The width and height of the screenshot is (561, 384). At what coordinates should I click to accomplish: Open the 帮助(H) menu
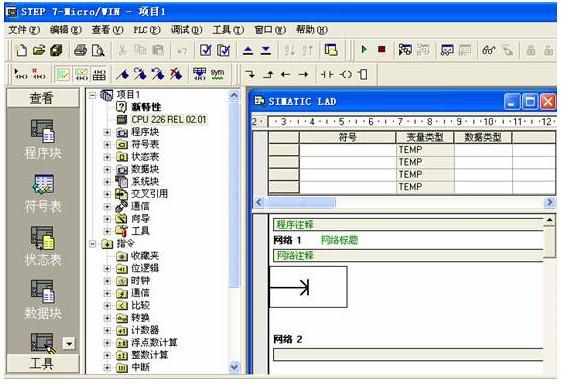311,30
